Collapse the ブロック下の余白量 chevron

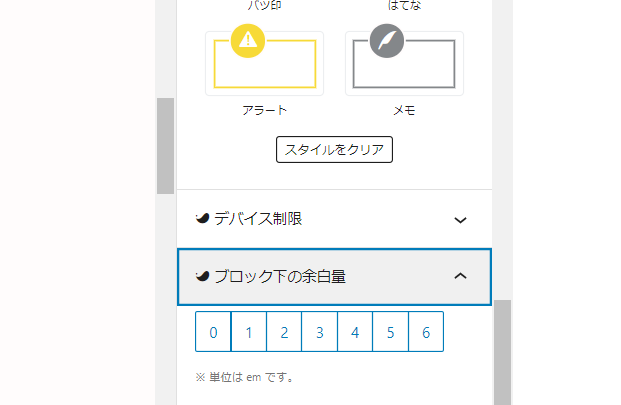tap(460, 276)
